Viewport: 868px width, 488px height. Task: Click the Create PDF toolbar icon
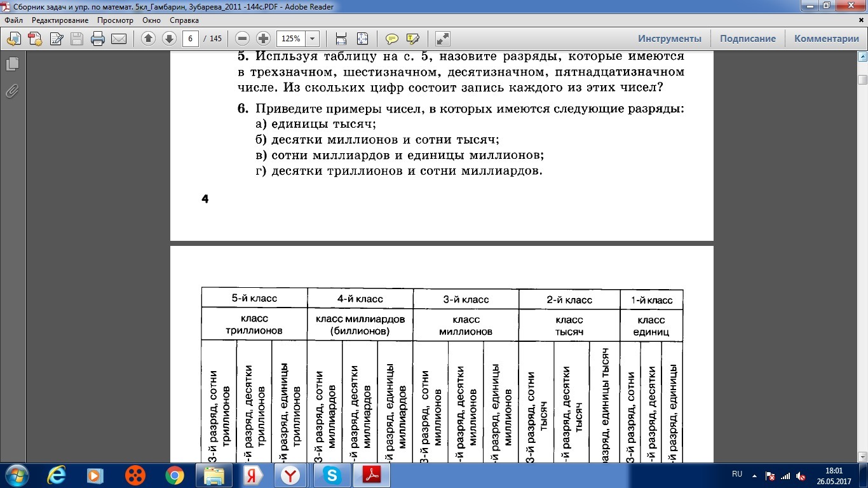tap(35, 39)
